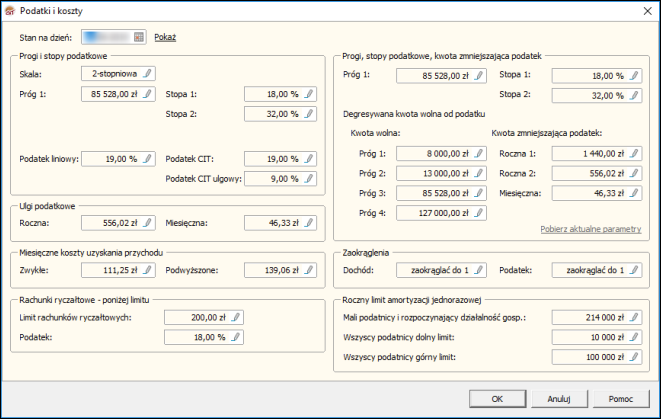Close the Podatki i koszty dialog window

pyautogui.click(x=644, y=10)
